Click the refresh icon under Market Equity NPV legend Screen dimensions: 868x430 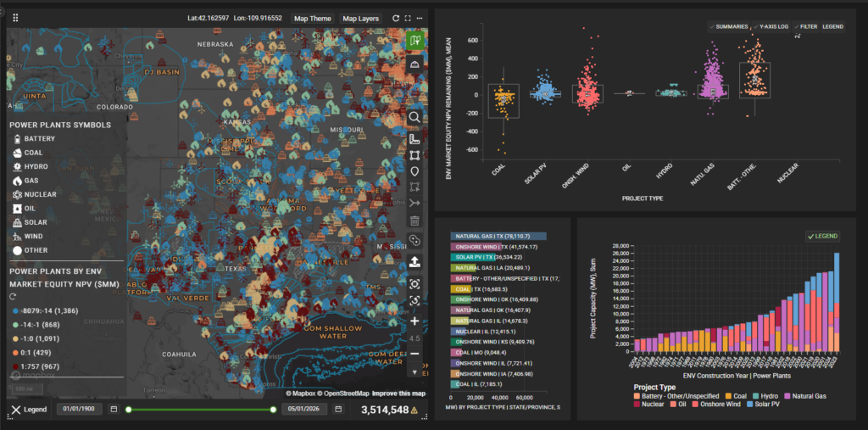tap(12, 297)
